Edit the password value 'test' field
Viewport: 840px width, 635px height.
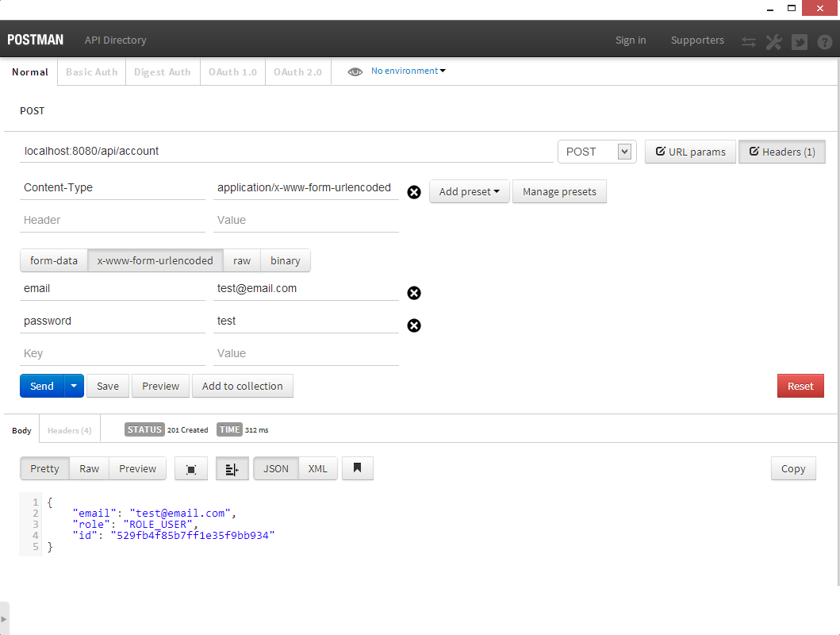pos(306,321)
